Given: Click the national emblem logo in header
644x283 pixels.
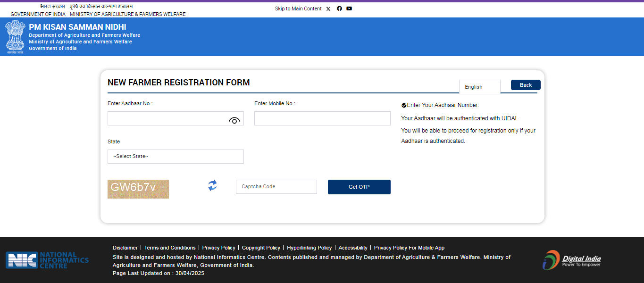Looking at the screenshot, I should (x=15, y=37).
